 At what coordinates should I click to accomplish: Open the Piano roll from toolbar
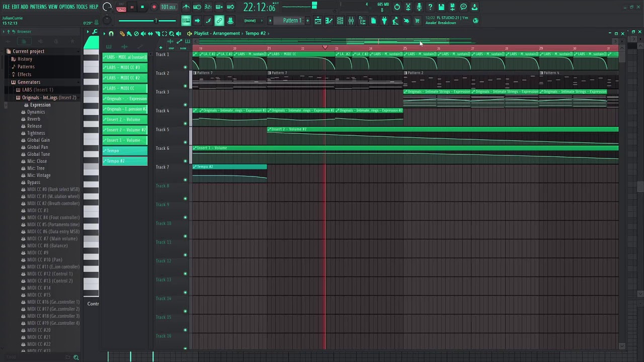pos(329,21)
